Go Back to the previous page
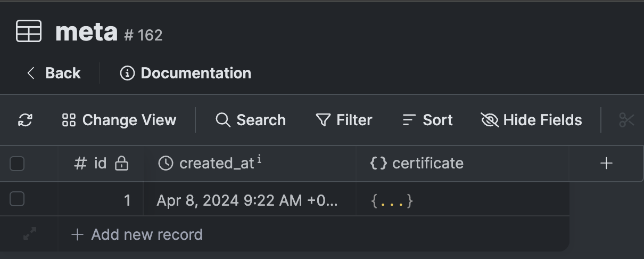This screenshot has width=644, height=259. [x=53, y=73]
